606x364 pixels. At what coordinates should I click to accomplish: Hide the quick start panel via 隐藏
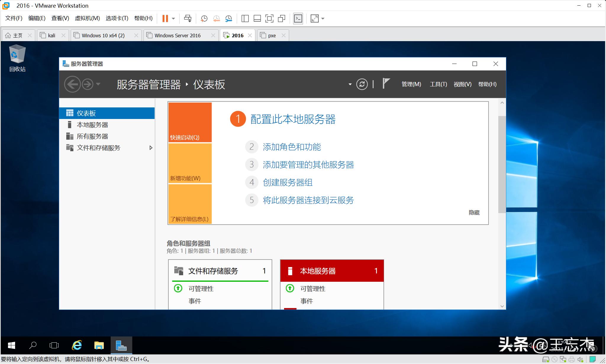[x=473, y=212]
